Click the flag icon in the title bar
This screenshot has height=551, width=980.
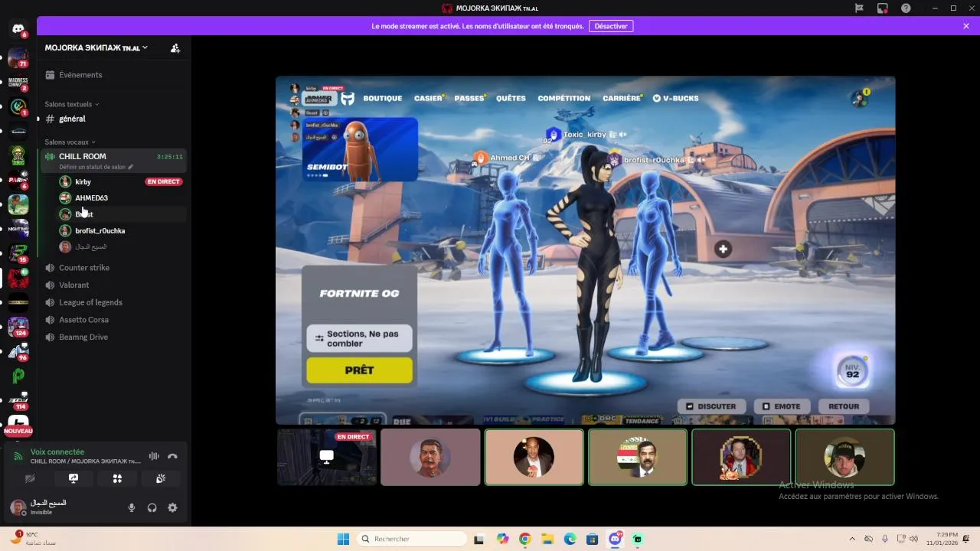coord(859,8)
